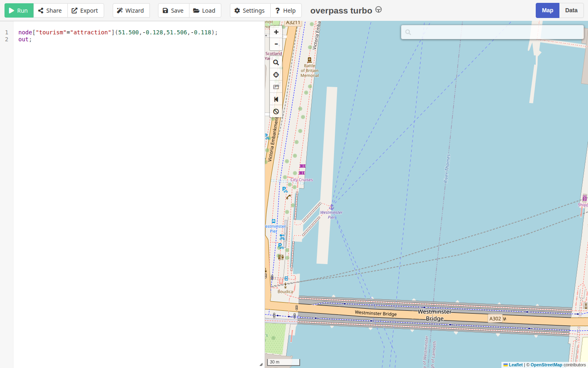The width and height of the screenshot is (588, 368).
Task: Click the Battle of Britain Memorial icon
Action: point(310,60)
